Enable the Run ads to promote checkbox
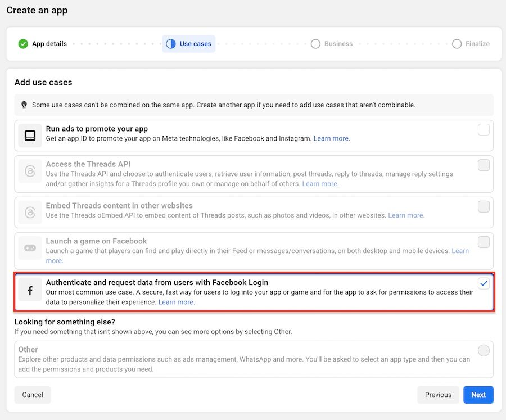 point(484,130)
